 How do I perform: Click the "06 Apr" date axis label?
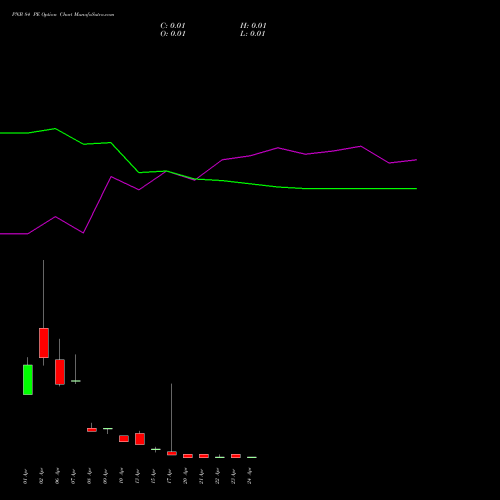click(58, 476)
